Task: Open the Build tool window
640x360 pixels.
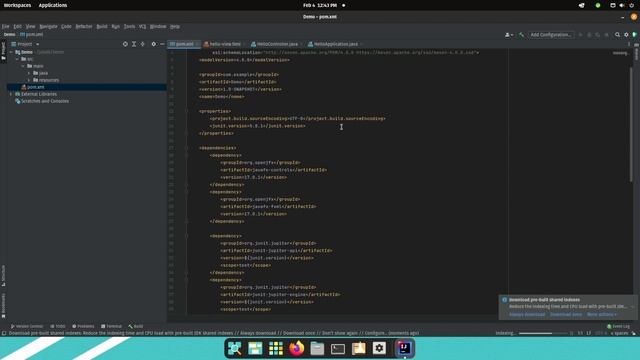Action: tap(136, 327)
